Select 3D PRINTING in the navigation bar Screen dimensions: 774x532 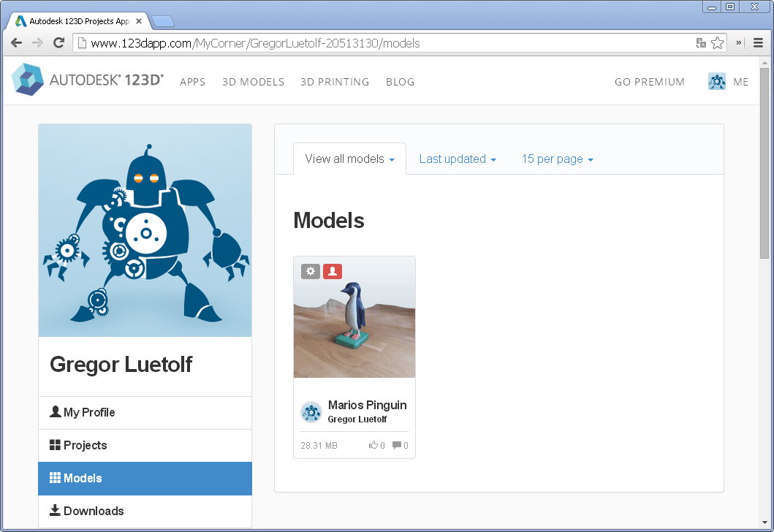pyautogui.click(x=335, y=82)
